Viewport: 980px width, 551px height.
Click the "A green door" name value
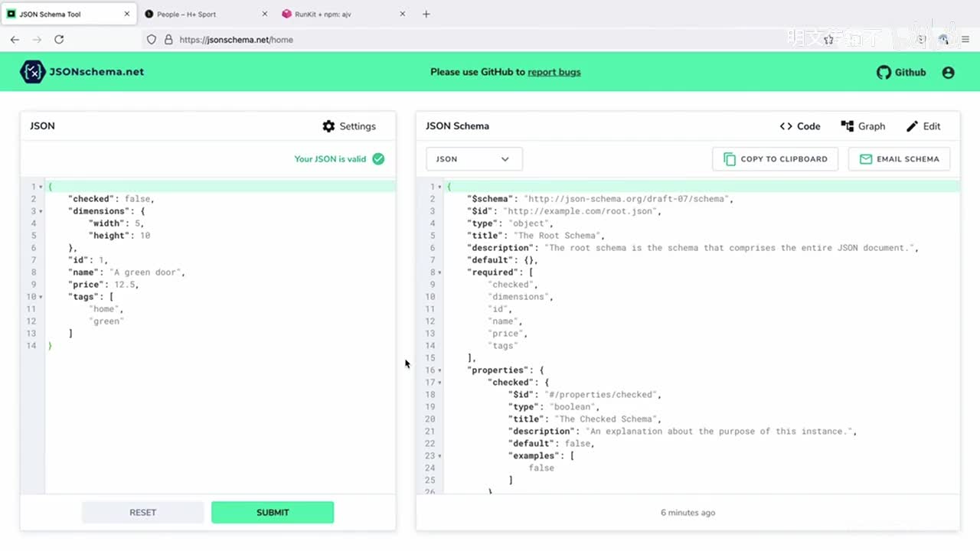[x=145, y=272]
